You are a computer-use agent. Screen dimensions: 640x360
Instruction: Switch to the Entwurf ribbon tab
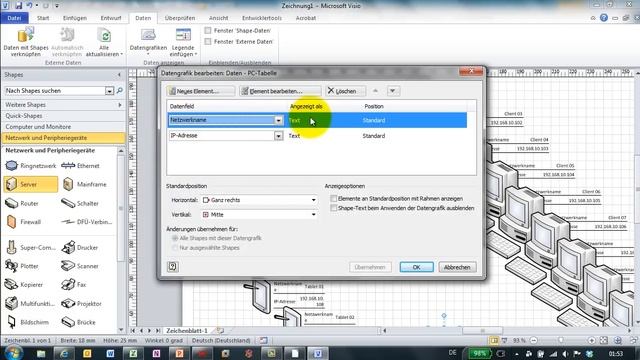111,18
